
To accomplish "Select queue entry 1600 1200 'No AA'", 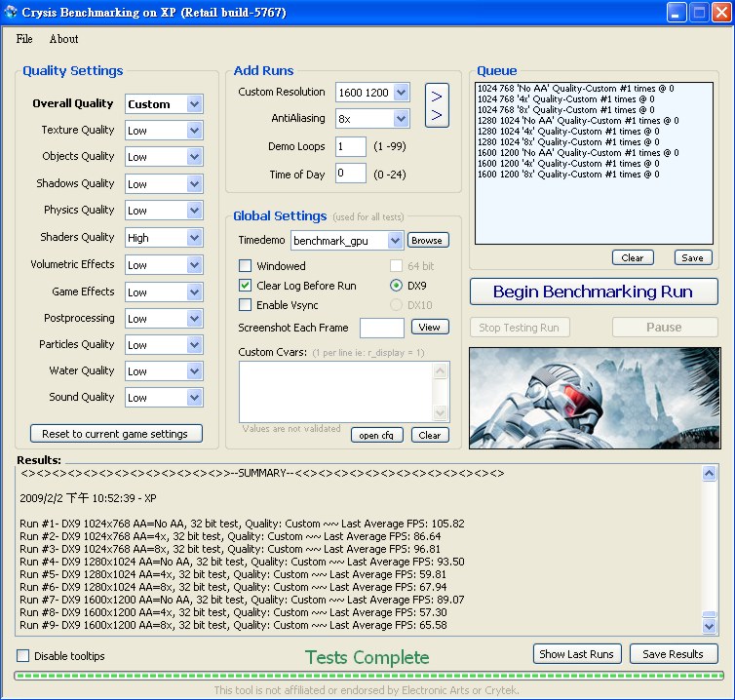I will pyautogui.click(x=578, y=153).
